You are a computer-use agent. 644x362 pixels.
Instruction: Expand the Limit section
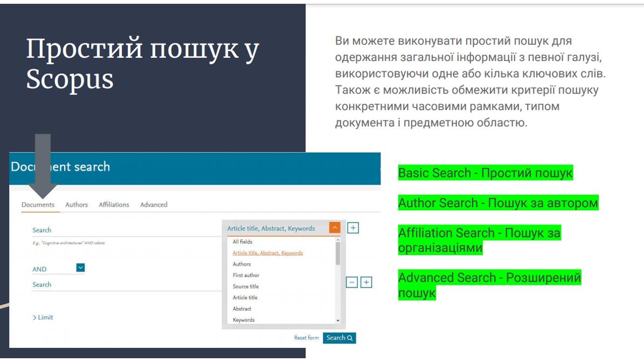pyautogui.click(x=43, y=317)
